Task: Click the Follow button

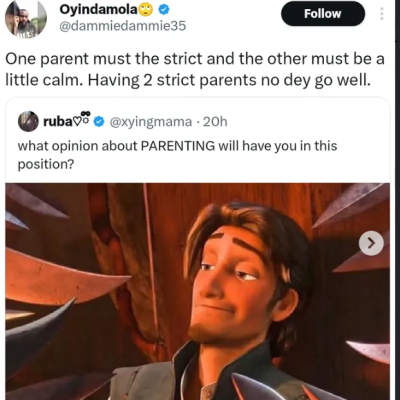Action: (323, 14)
